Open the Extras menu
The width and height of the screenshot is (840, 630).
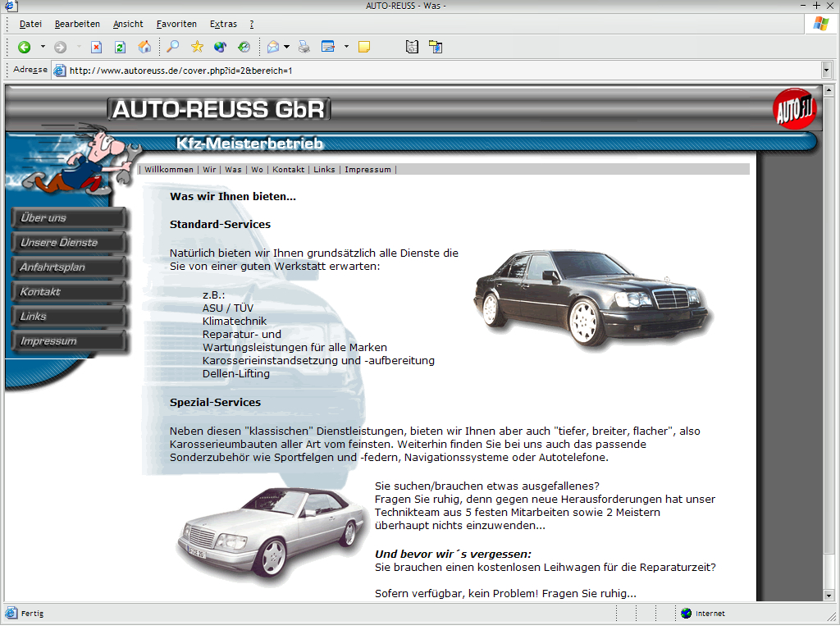223,24
